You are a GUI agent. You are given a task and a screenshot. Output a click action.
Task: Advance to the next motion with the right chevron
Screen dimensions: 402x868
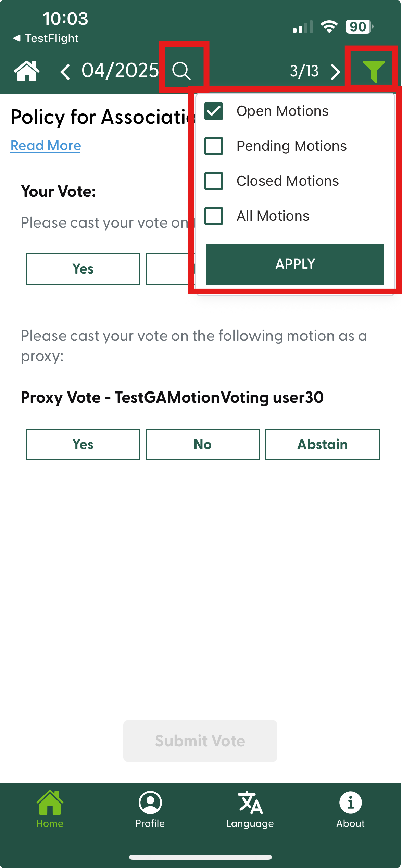coord(336,72)
